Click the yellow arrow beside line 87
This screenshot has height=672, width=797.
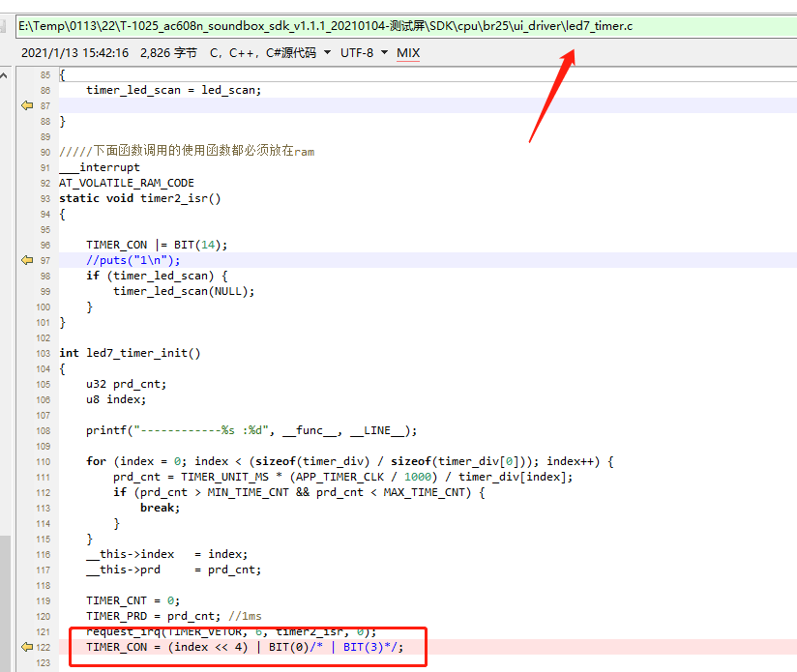(x=27, y=105)
